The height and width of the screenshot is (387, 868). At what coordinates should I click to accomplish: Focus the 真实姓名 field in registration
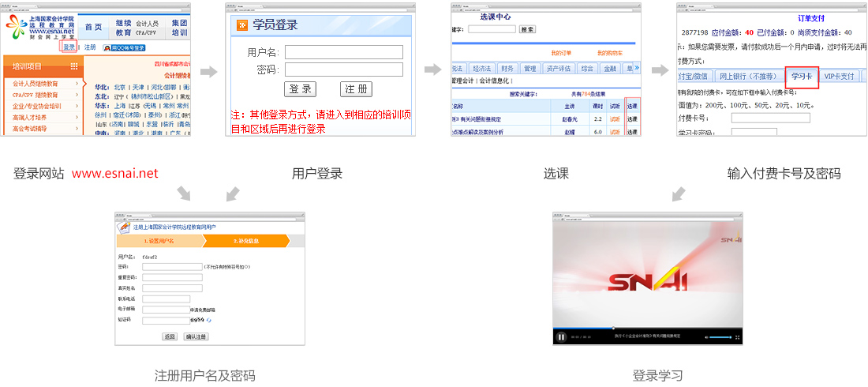click(x=172, y=288)
